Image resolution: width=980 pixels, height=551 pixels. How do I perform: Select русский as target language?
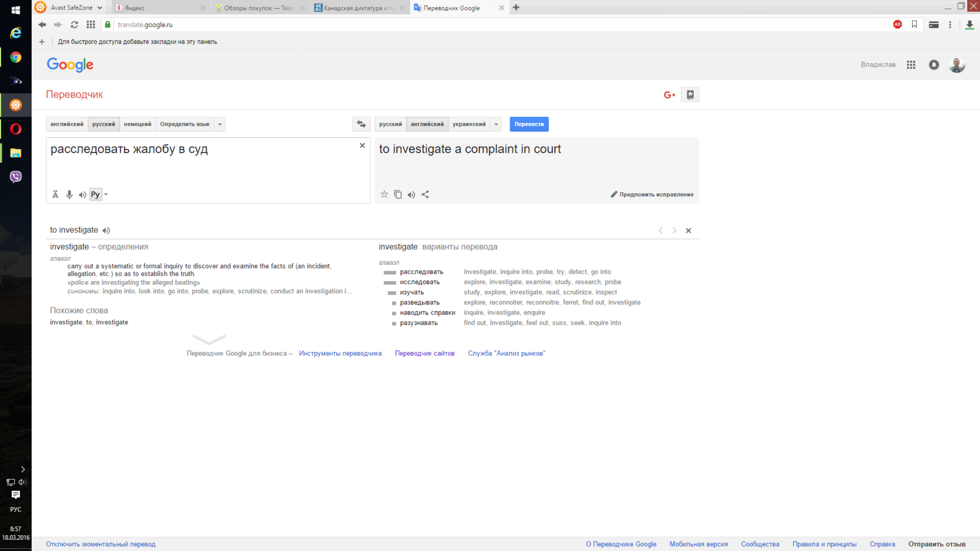(391, 124)
